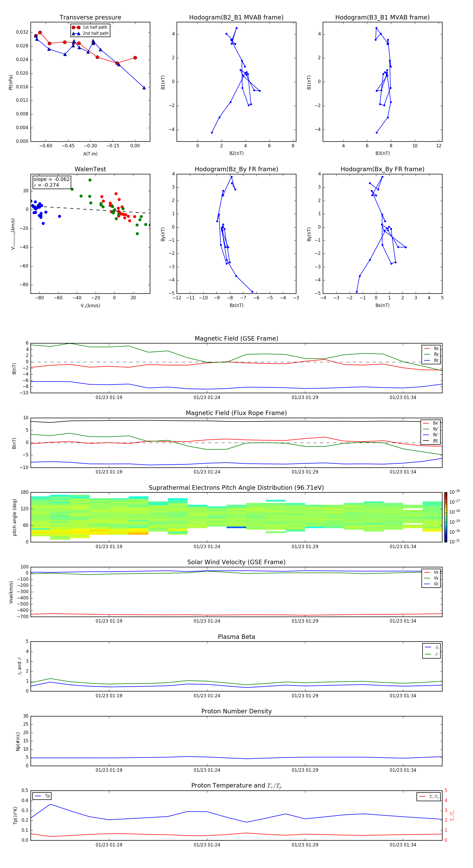Click the V_remaining(km/s) y-axis label
Screen dimensions: 473x868
pos(13,234)
